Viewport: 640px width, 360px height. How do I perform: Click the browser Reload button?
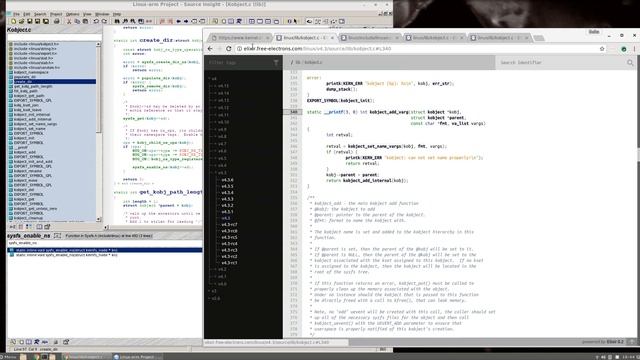click(229, 49)
